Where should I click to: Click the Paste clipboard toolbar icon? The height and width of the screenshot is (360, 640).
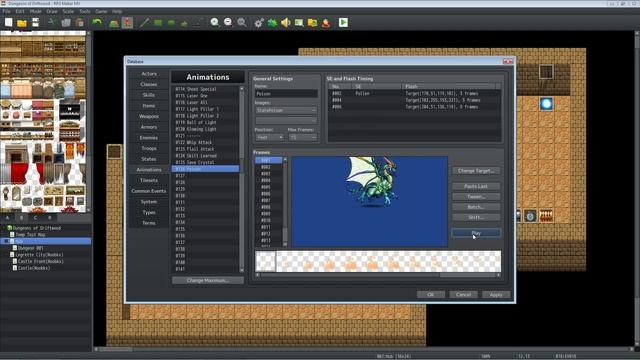80,22
